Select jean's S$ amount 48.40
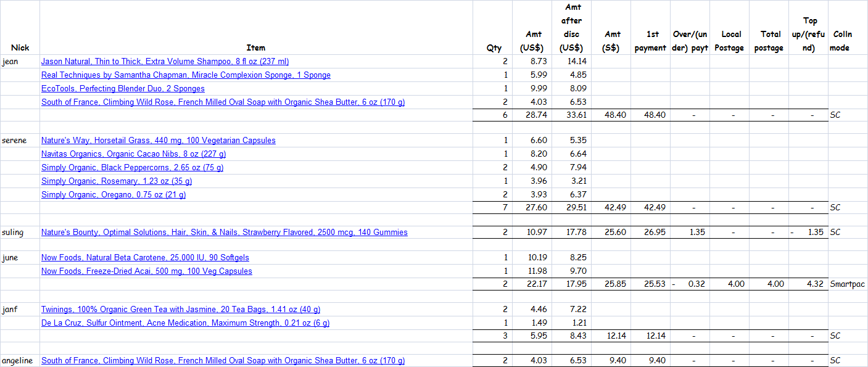 point(611,115)
